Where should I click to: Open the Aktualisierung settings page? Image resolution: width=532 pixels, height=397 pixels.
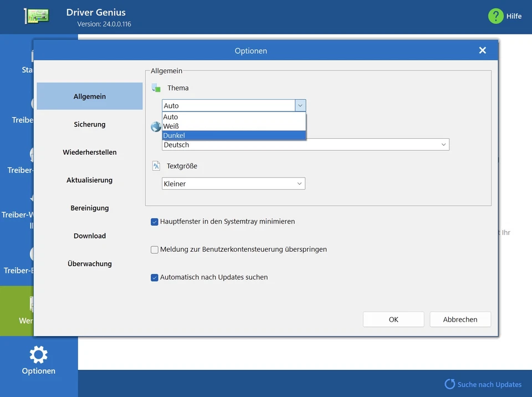tap(89, 180)
